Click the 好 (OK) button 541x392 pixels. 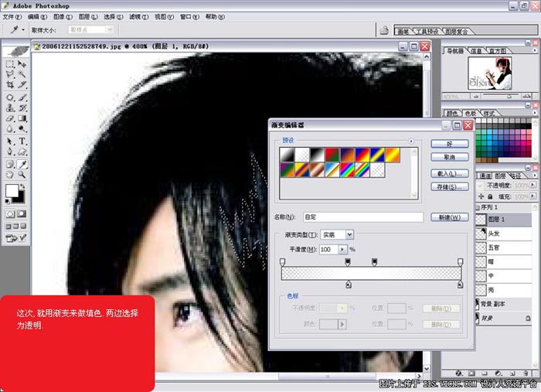[x=450, y=144]
